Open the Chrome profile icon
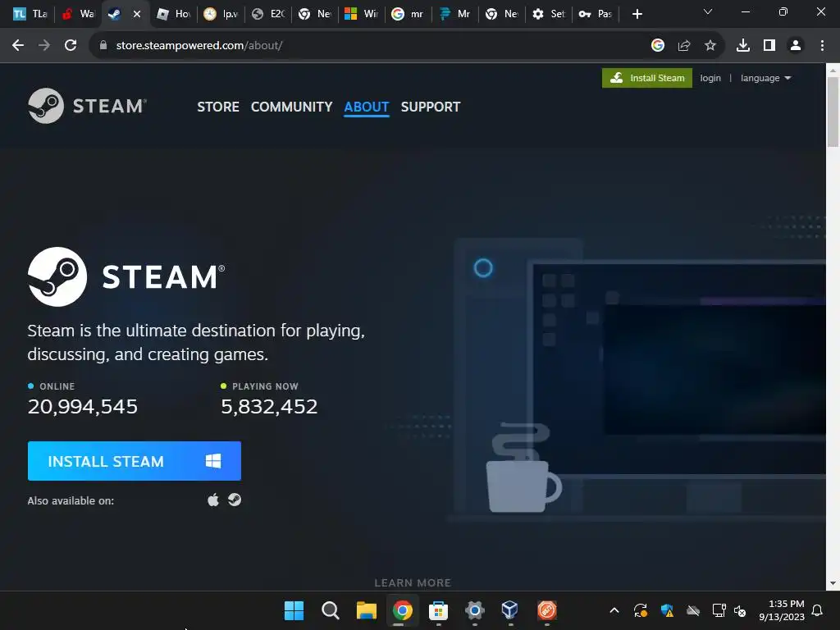Viewport: 840px width, 630px height. 796,46
